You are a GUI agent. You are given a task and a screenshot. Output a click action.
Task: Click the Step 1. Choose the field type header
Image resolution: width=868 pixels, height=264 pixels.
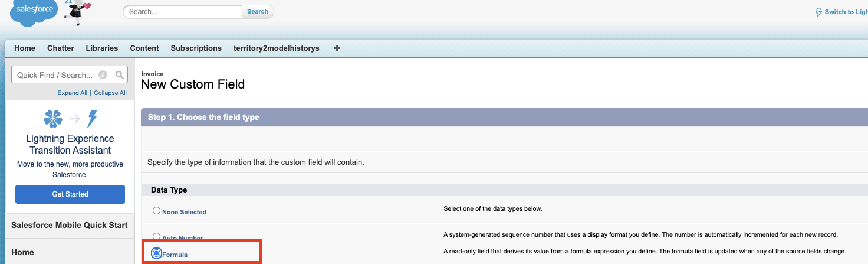(203, 117)
